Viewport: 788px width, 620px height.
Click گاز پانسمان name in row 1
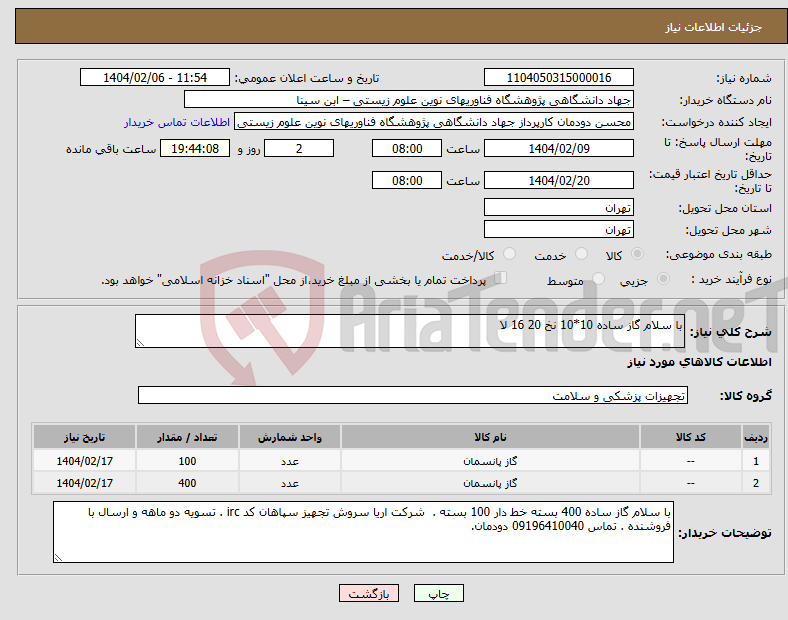pyautogui.click(x=490, y=461)
